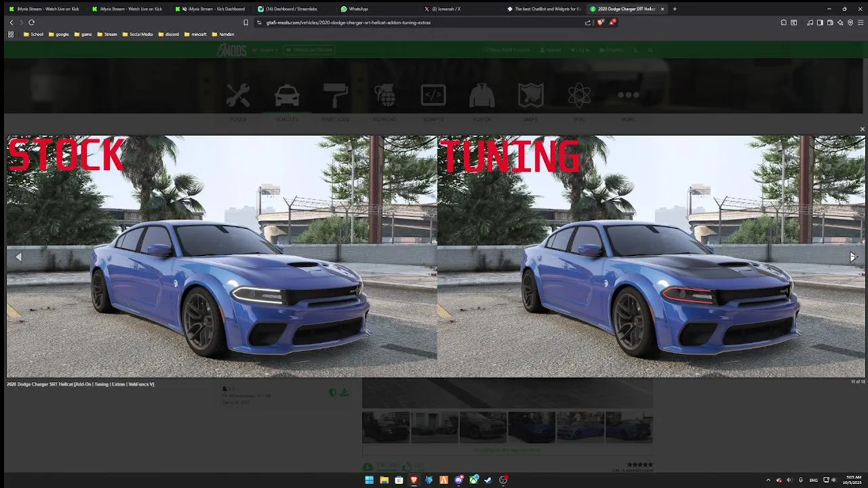This screenshot has width=868, height=488.
Task: Open the discord bookmarks folder
Action: coord(168,34)
